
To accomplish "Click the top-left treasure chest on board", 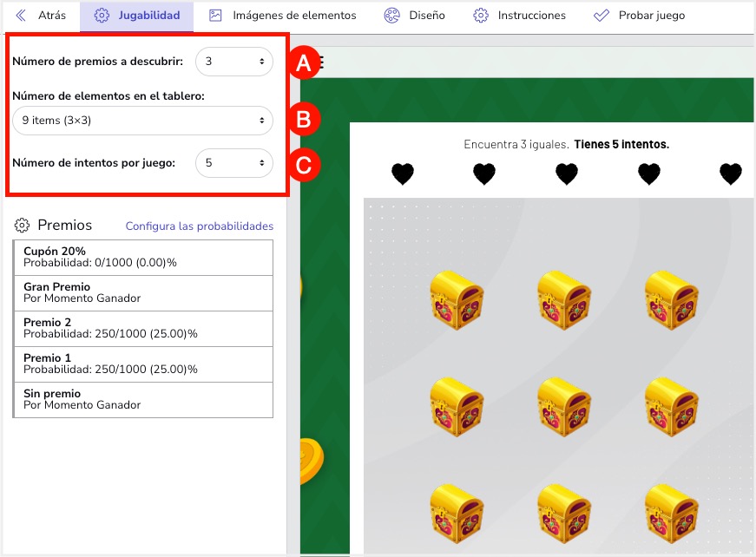I will (x=457, y=300).
